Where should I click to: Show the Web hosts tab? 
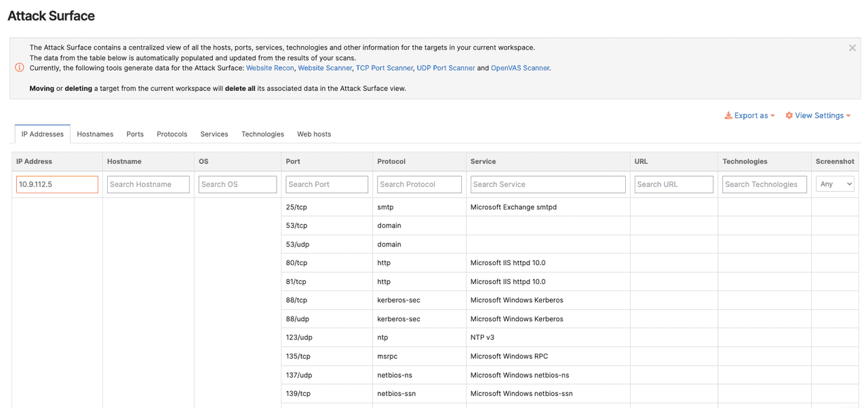click(x=314, y=134)
